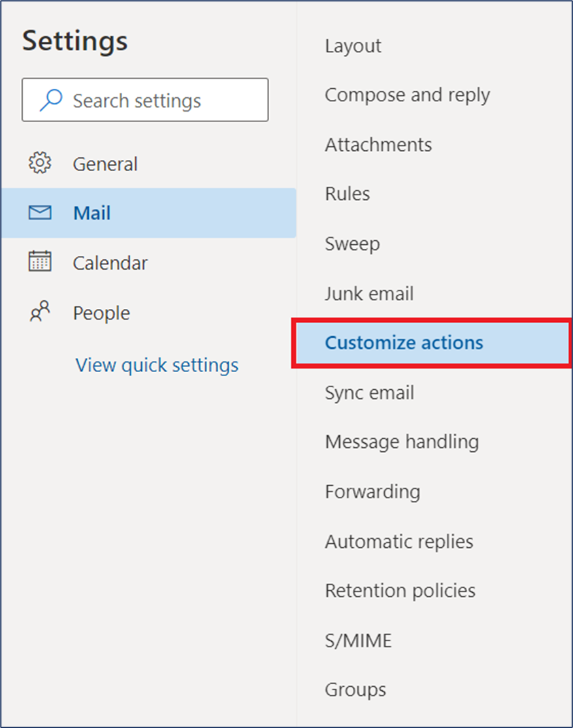Go to Message handling settings
The height and width of the screenshot is (728, 573).
(x=402, y=442)
